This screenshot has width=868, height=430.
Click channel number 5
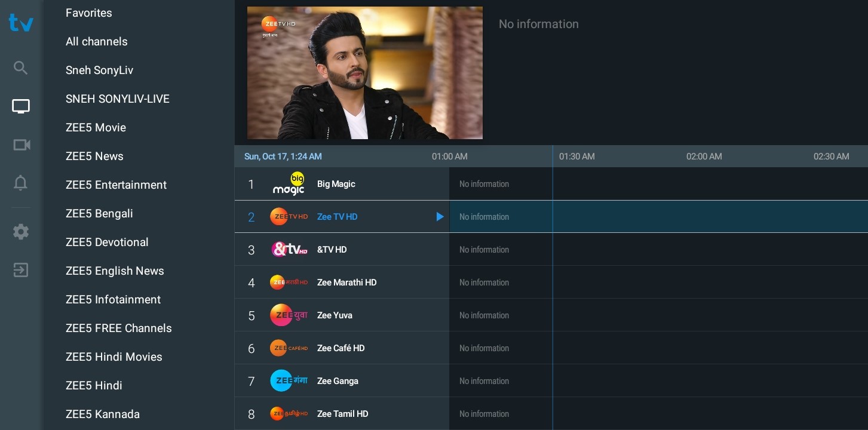click(x=251, y=315)
